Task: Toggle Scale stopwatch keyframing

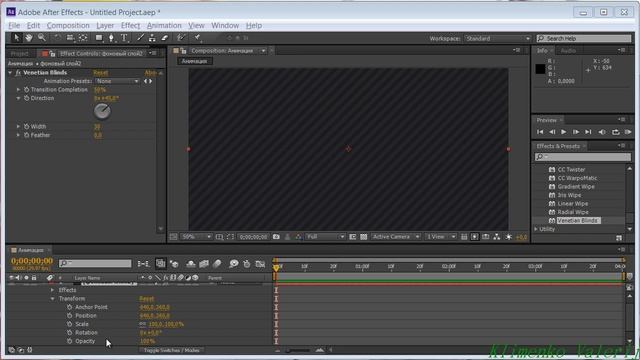Action: 69,324
